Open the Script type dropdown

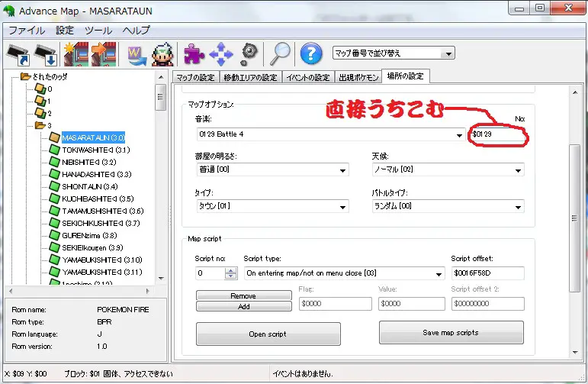[343, 273]
